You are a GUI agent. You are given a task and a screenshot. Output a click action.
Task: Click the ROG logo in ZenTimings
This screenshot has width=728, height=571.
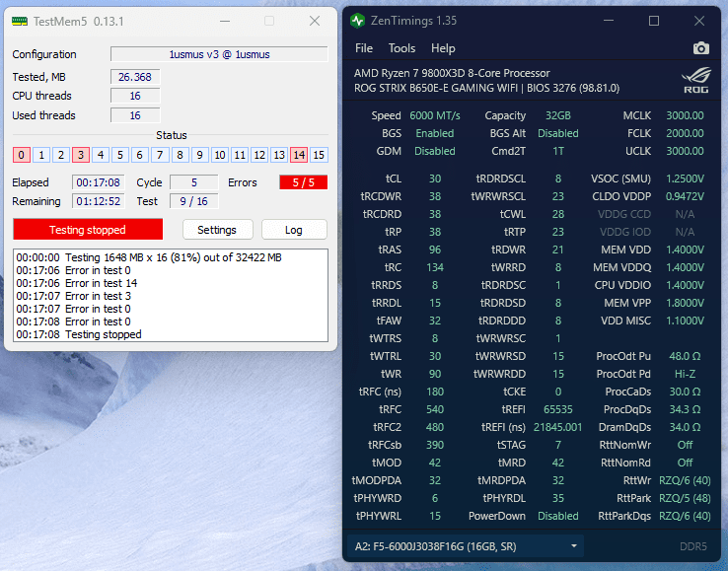coord(696,80)
